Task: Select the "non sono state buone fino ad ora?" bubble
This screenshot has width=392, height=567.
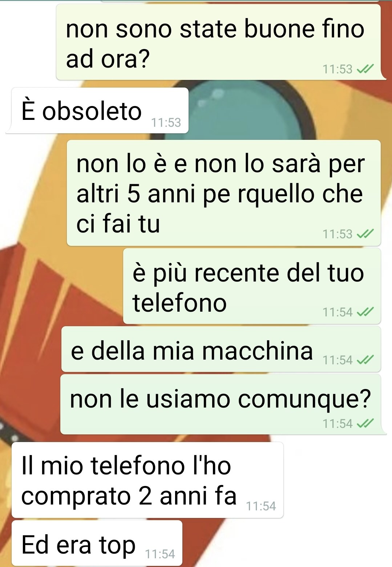Action: (220, 42)
